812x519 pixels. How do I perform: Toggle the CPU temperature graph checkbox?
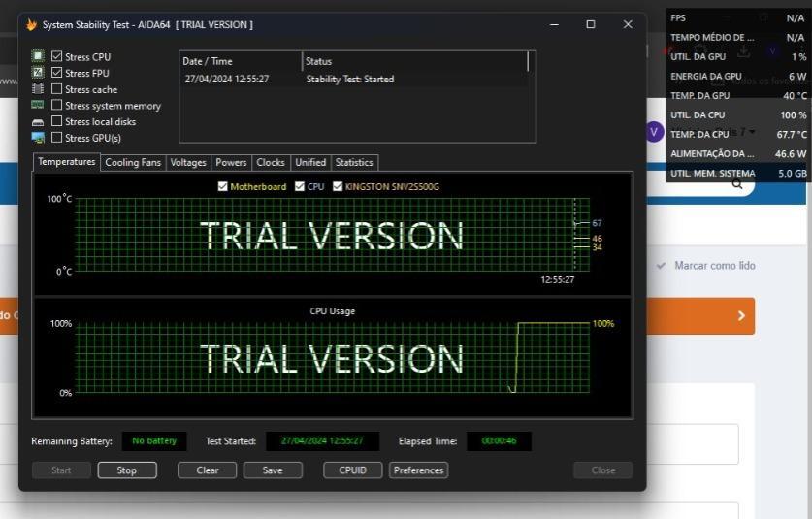click(300, 186)
